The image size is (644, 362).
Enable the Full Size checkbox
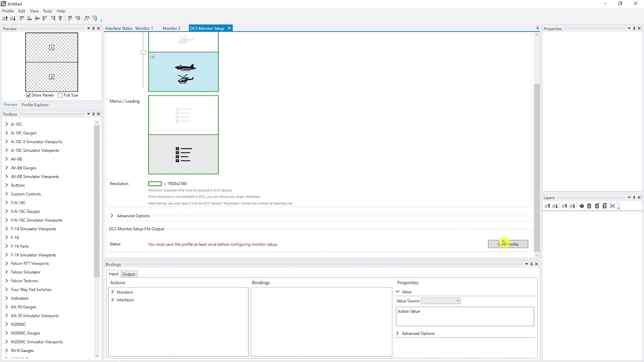(x=60, y=95)
